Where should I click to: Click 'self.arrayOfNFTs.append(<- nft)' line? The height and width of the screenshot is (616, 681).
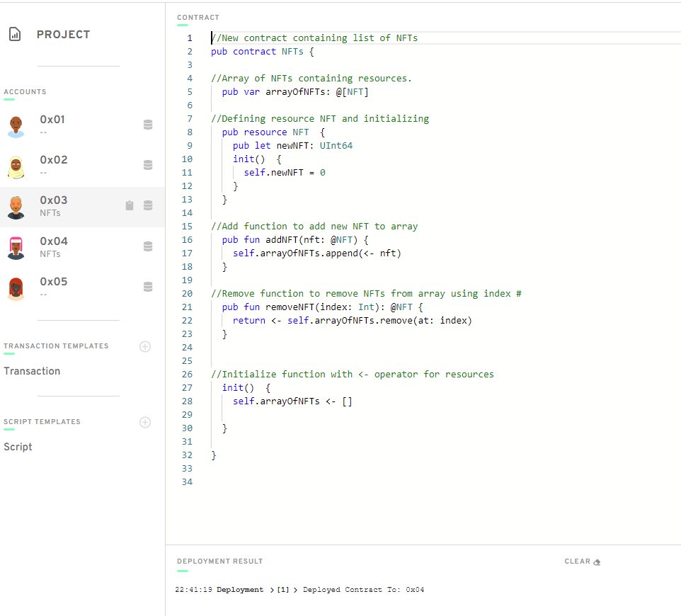click(317, 253)
